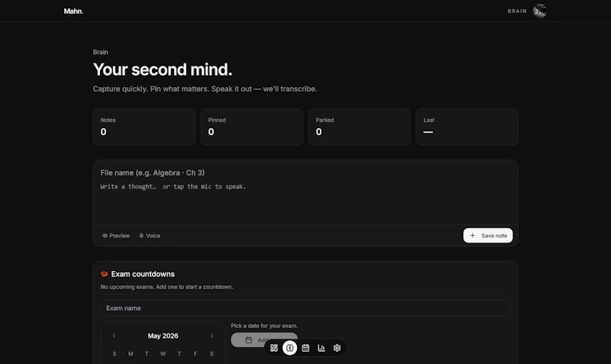Select the Brain icon in bottom dock

pos(289,348)
